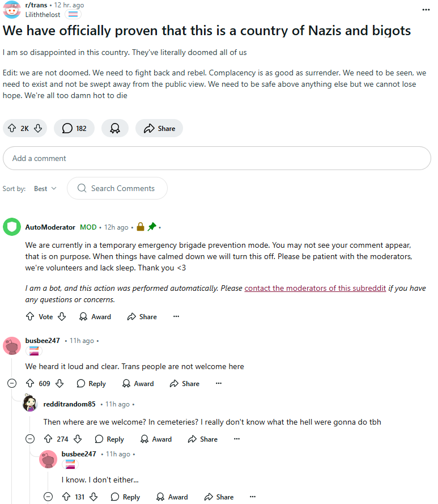Collapse busbee247's top-level comment thread

pyautogui.click(x=12, y=384)
